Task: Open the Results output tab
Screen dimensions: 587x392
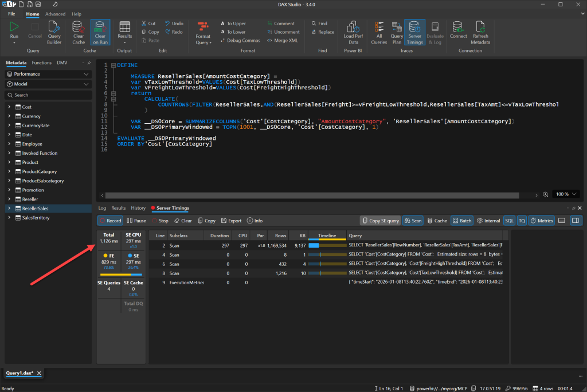Action: (118, 208)
